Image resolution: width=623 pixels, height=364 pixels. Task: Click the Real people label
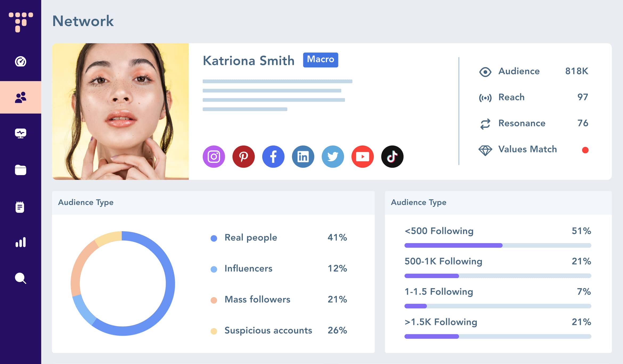(x=251, y=237)
